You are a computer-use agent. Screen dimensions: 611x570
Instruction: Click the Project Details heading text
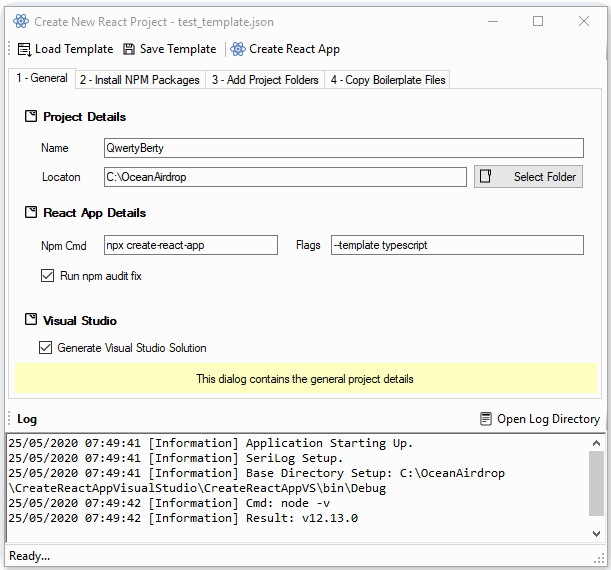pos(85,116)
